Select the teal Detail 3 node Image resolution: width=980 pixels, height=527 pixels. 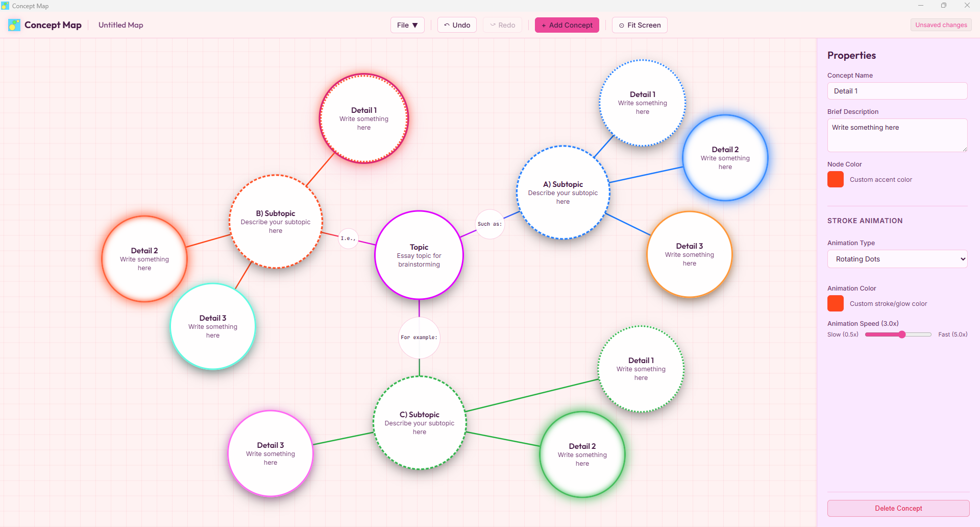pyautogui.click(x=213, y=326)
